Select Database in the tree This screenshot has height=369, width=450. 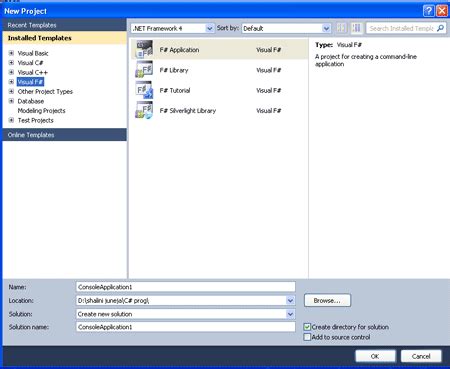[31, 101]
